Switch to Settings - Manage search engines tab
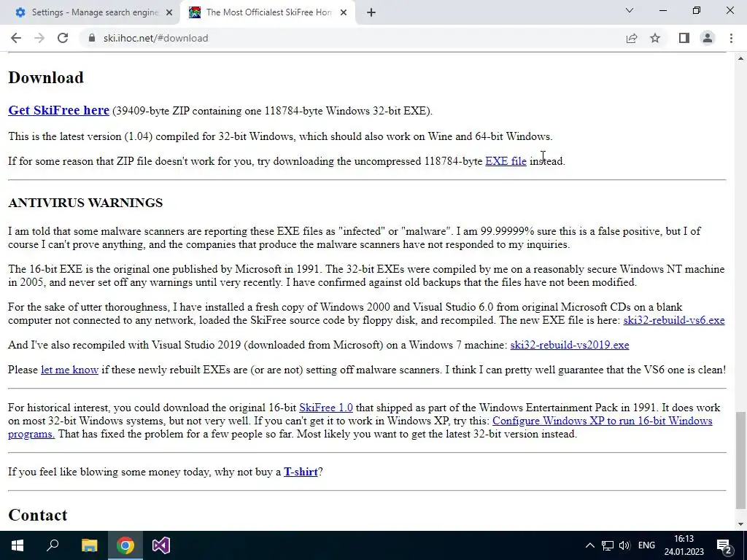The height and width of the screenshot is (560, 747). [x=90, y=12]
